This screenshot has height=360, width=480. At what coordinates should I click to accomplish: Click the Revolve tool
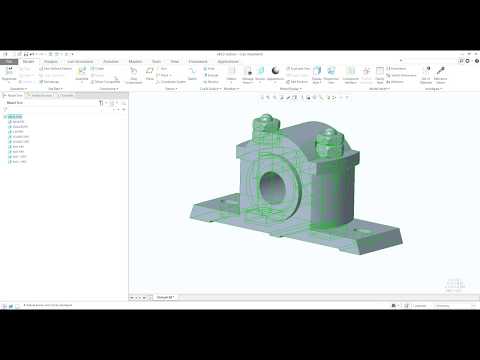point(211,82)
